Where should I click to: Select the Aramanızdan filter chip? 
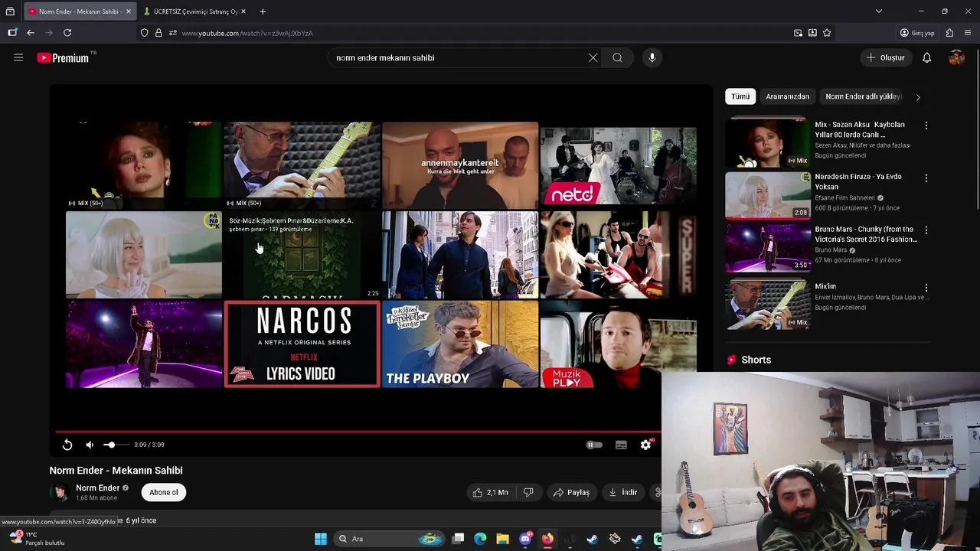787,96
